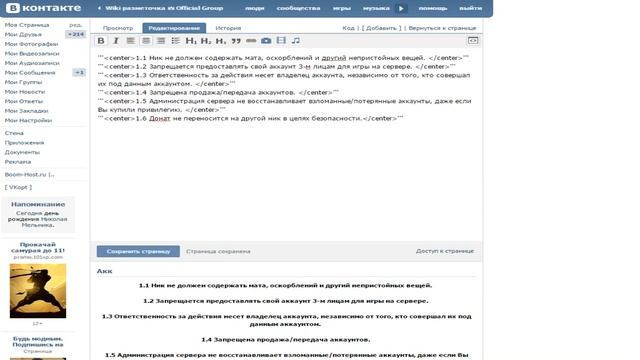Insert a quote block
The height and width of the screenshot is (360, 640).
(236, 40)
